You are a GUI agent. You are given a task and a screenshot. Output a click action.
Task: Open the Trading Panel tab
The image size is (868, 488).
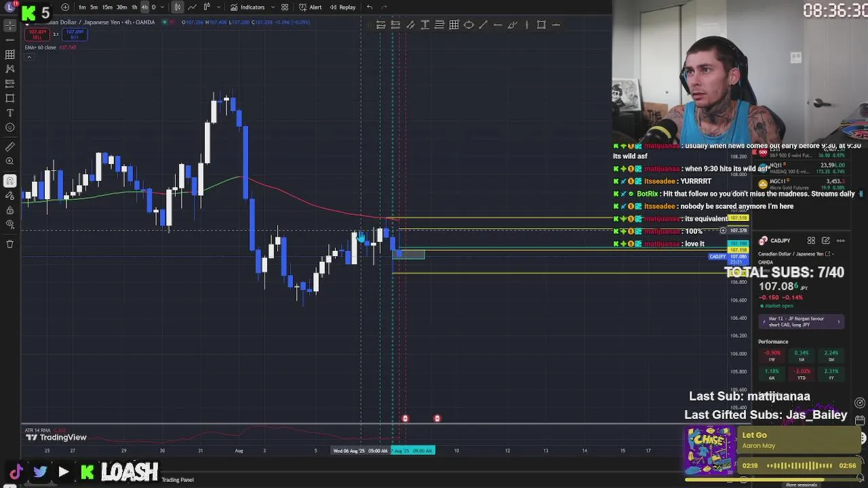coord(178,480)
